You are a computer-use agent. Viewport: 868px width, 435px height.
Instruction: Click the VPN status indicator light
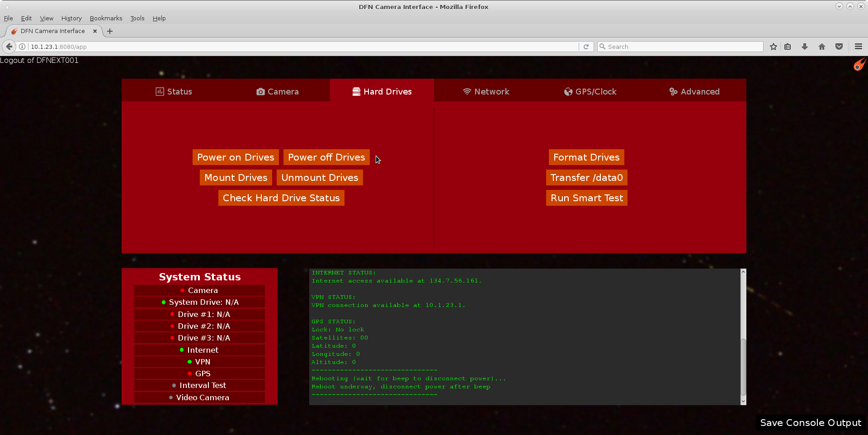(189, 361)
